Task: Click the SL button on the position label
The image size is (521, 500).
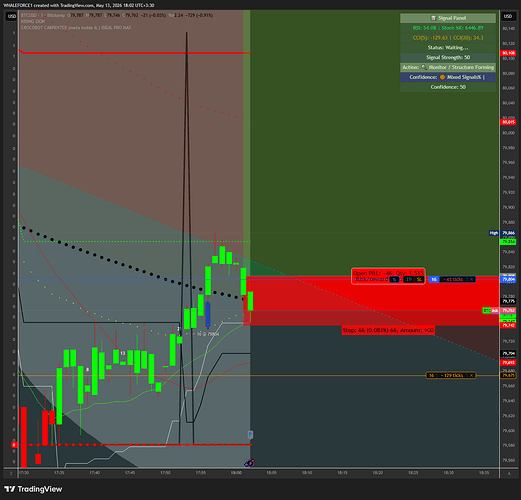Action: point(419,279)
